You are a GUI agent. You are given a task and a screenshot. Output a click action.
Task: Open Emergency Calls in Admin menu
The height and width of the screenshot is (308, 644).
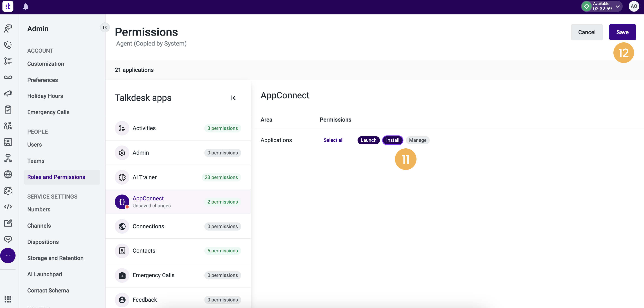[x=48, y=112]
